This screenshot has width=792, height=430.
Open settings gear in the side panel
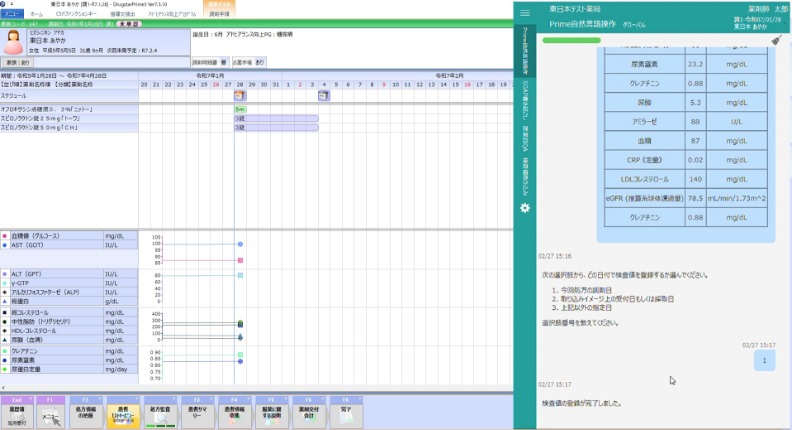tap(525, 207)
